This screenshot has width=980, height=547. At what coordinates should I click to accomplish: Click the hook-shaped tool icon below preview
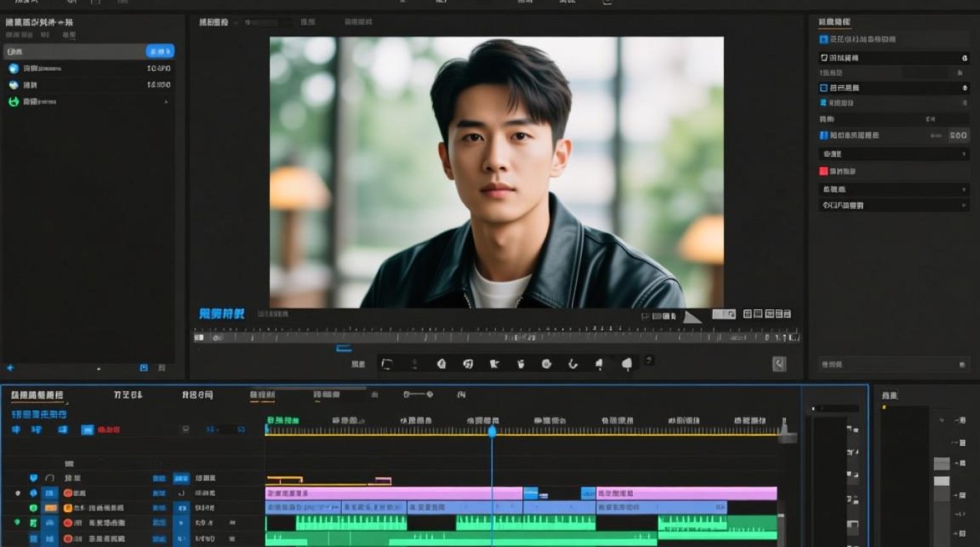[x=573, y=363]
